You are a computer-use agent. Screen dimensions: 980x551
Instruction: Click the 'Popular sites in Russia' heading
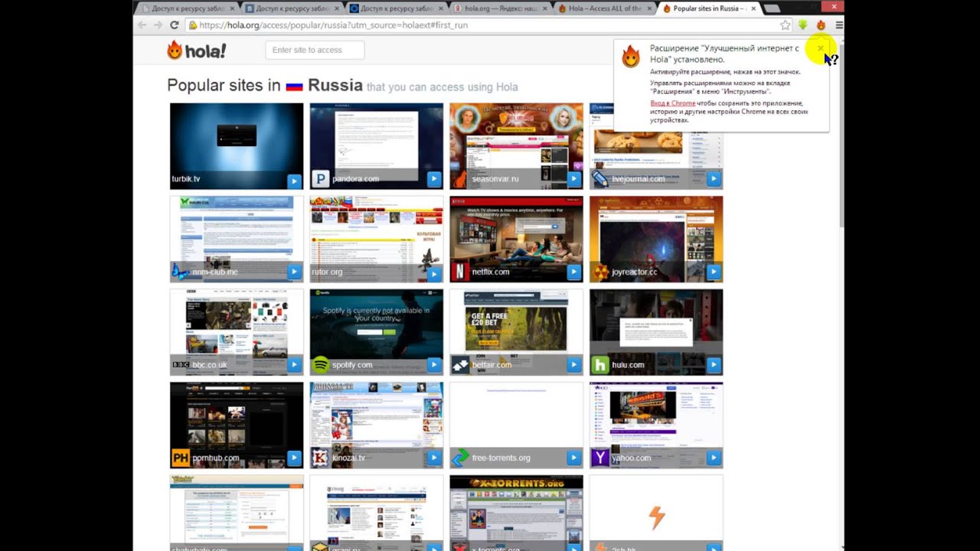(265, 86)
